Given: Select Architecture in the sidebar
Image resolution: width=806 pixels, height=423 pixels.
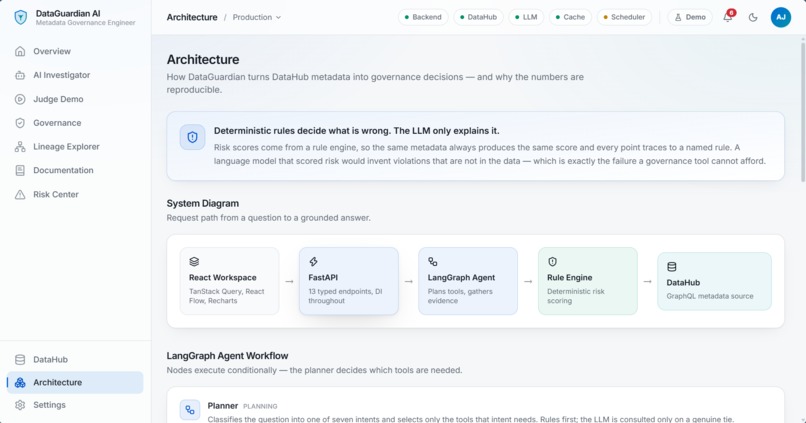Looking at the screenshot, I should pos(75,382).
